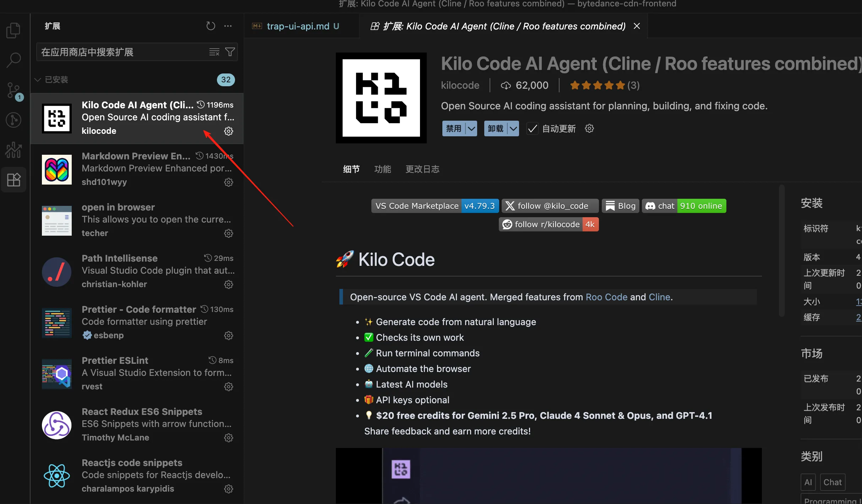The width and height of the screenshot is (862, 504).
Task: Open Prettier ESLint manage gear
Action: (x=229, y=387)
